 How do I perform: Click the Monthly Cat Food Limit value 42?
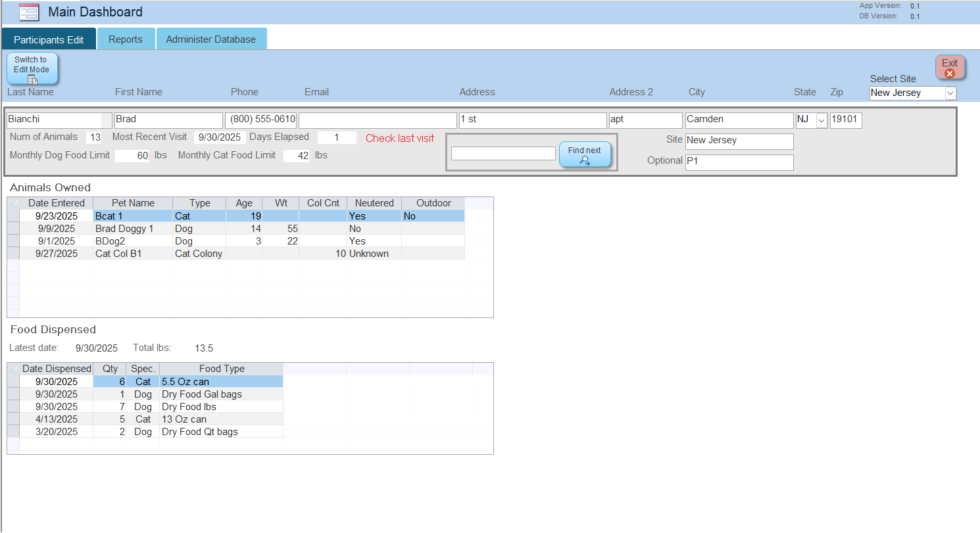tap(296, 156)
